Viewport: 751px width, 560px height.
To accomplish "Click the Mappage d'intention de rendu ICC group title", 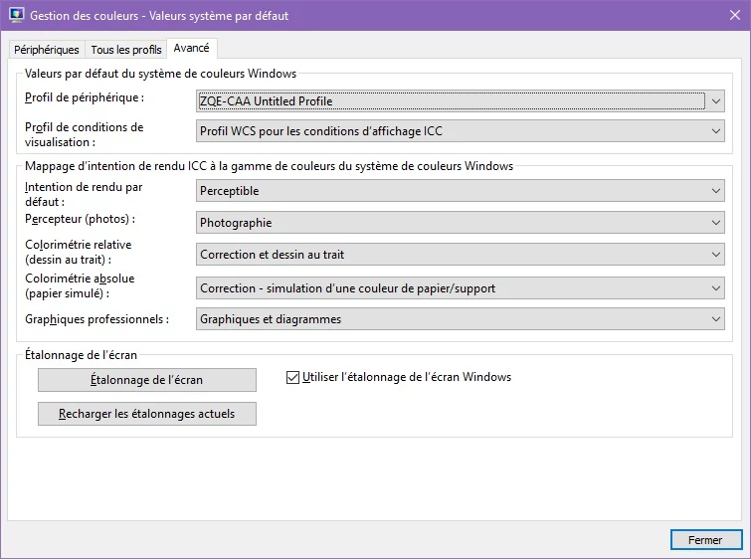I will 269,166.
